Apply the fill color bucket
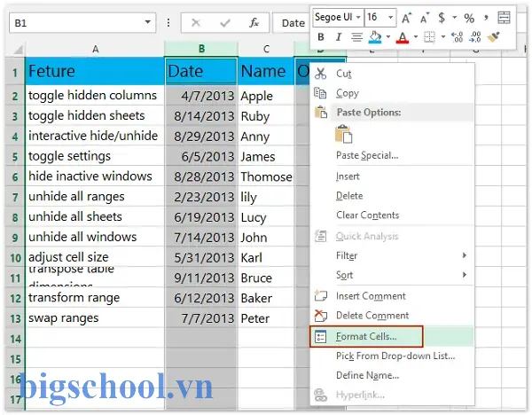Image resolution: width=532 pixels, height=415 pixels. 375,36
